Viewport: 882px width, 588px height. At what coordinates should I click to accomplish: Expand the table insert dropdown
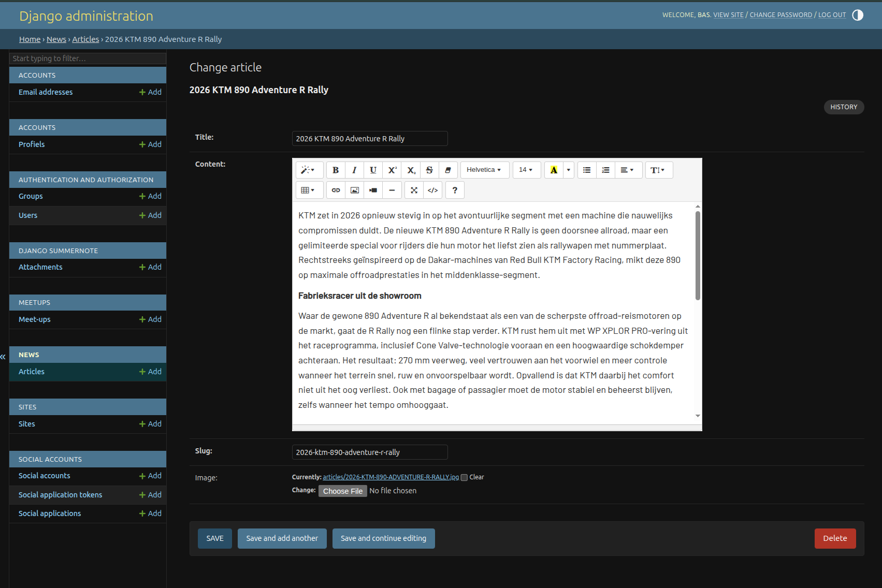pyautogui.click(x=308, y=190)
